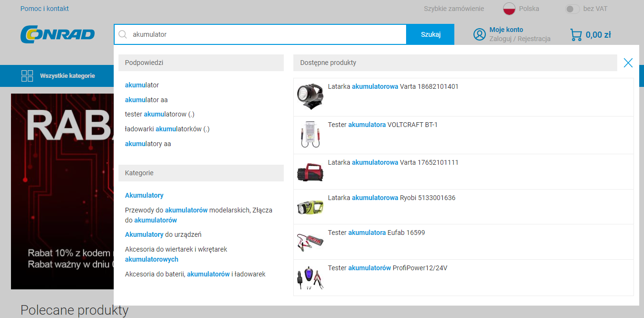Click Zaloguj / Rejestracja link

coord(520,39)
